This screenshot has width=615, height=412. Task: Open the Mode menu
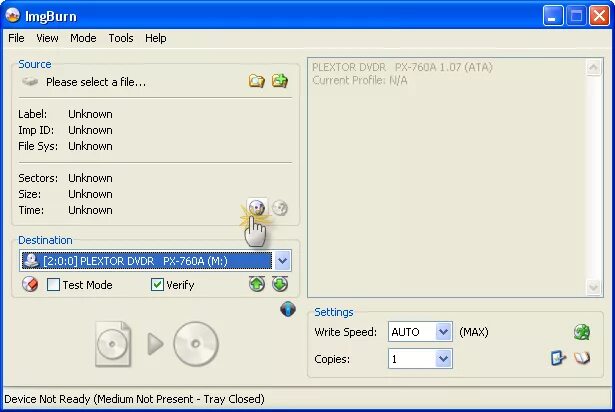(83, 38)
